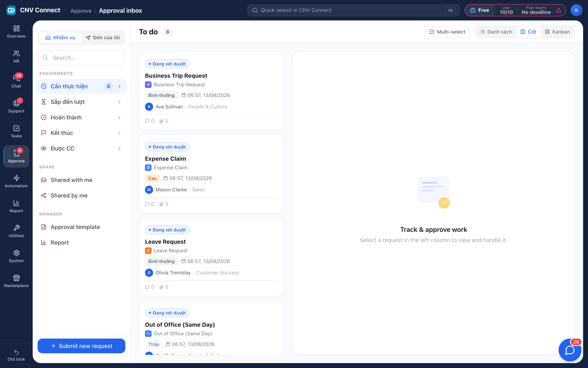Expand chevron for Được CC

tap(119, 149)
